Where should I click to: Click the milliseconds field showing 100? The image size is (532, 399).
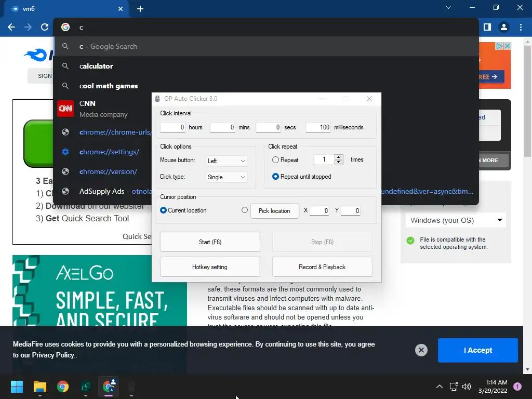pyautogui.click(x=318, y=127)
